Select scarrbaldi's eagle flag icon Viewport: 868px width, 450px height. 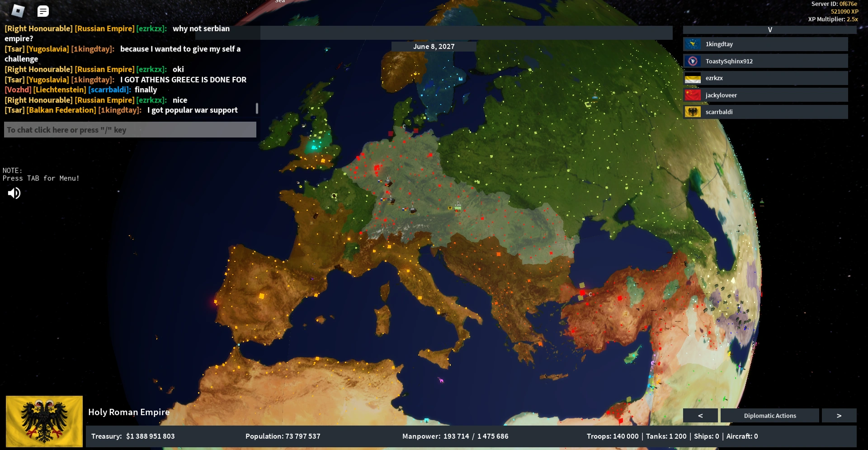tap(693, 111)
